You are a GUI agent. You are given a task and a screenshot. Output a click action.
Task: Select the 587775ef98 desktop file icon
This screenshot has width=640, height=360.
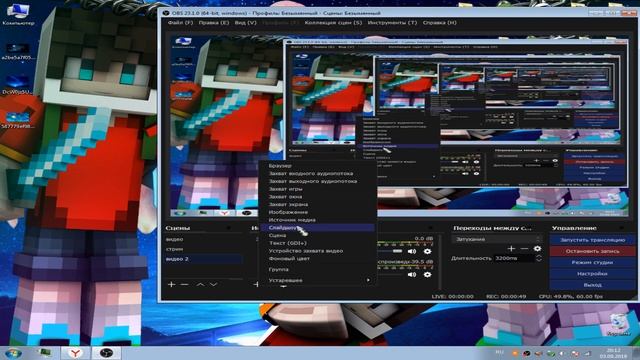(18, 119)
